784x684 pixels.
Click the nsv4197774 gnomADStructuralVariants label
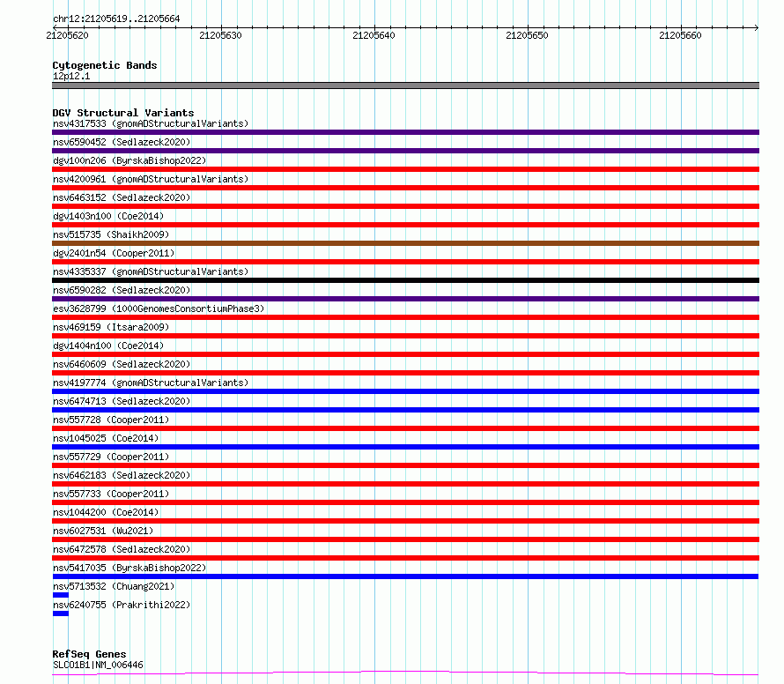(x=151, y=383)
